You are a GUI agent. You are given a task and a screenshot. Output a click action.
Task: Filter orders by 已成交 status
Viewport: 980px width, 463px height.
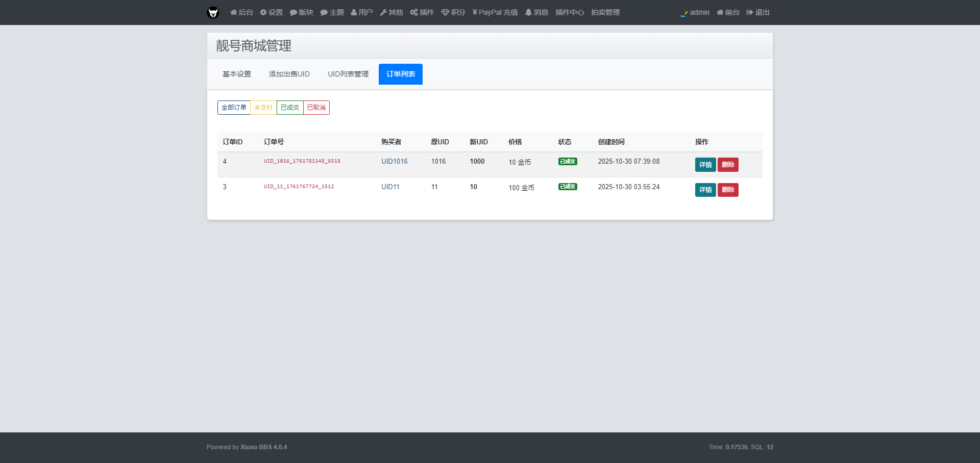tap(290, 108)
